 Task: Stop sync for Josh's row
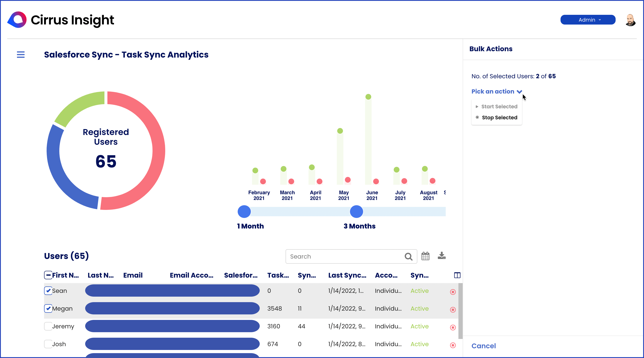(453, 345)
